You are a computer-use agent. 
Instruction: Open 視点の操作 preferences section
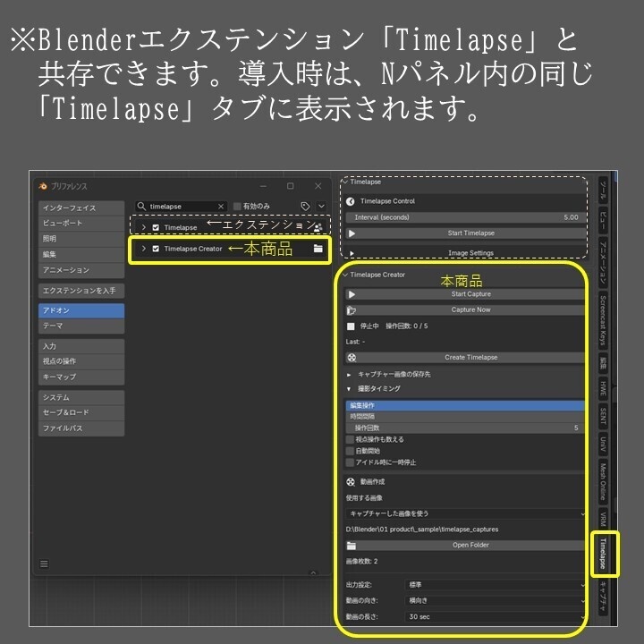tap(81, 361)
